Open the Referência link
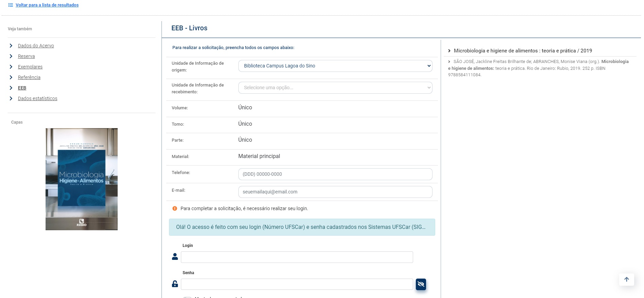Screen dimensions: 644x298 29,77
